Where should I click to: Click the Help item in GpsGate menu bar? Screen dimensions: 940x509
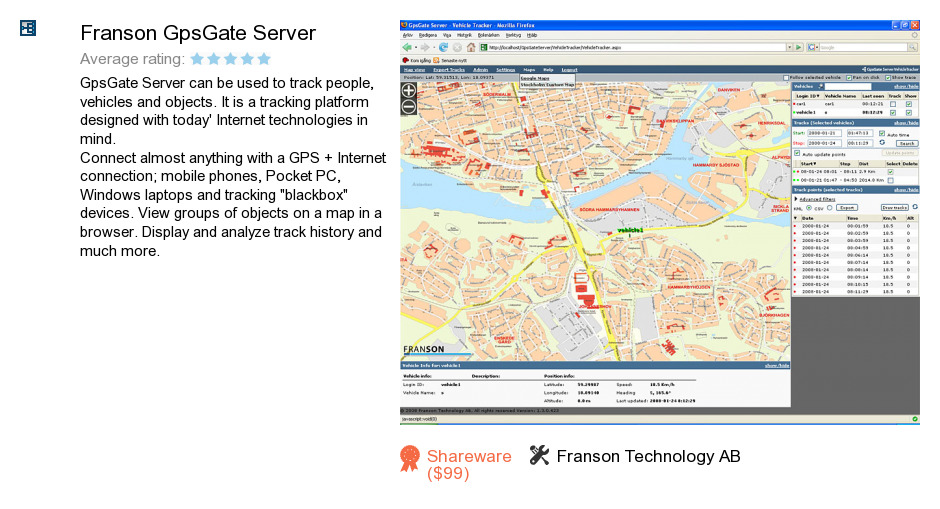548,70
